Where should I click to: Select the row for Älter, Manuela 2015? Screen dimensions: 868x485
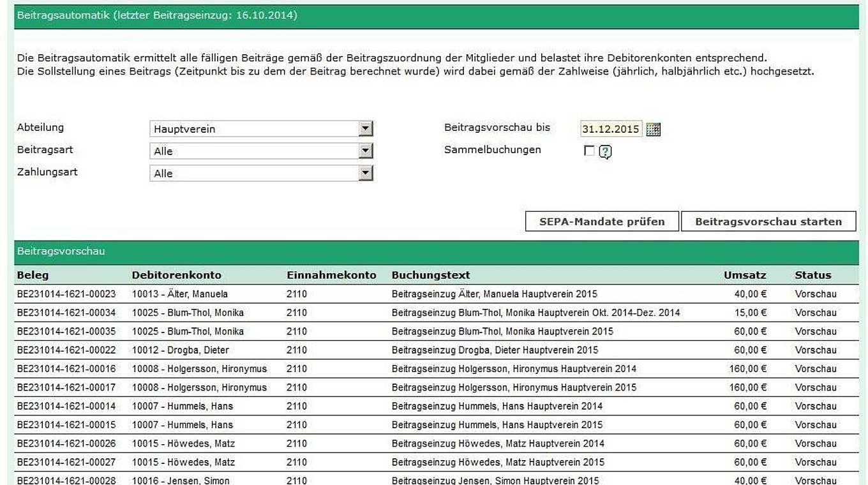494,294
